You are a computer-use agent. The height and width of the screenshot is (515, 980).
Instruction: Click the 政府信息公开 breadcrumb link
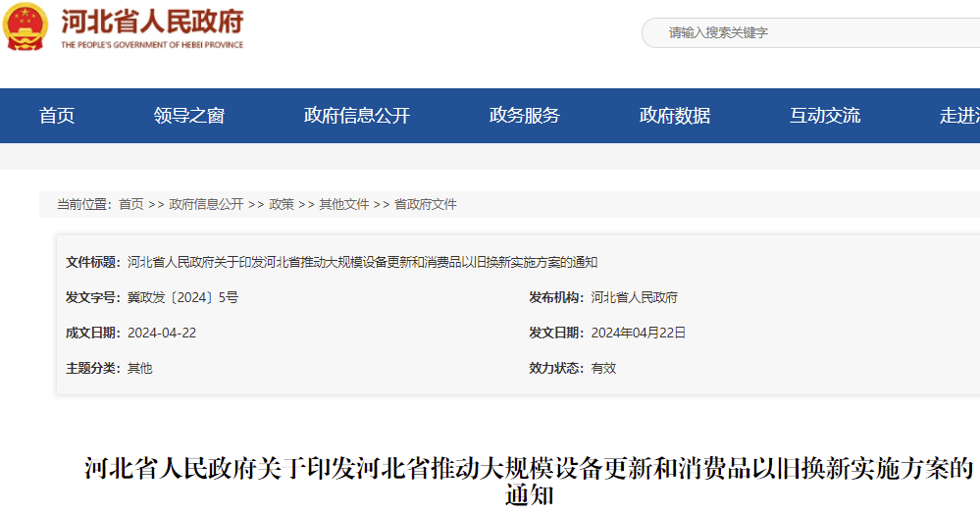pyautogui.click(x=206, y=204)
